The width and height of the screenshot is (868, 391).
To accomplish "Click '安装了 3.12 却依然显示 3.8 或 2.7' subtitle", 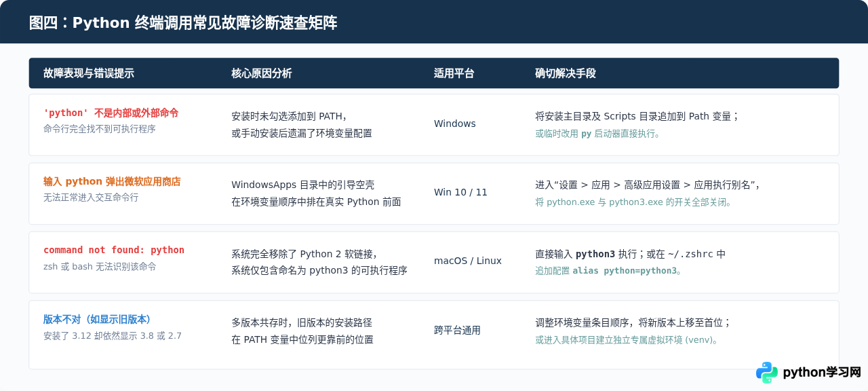I will pos(113,335).
